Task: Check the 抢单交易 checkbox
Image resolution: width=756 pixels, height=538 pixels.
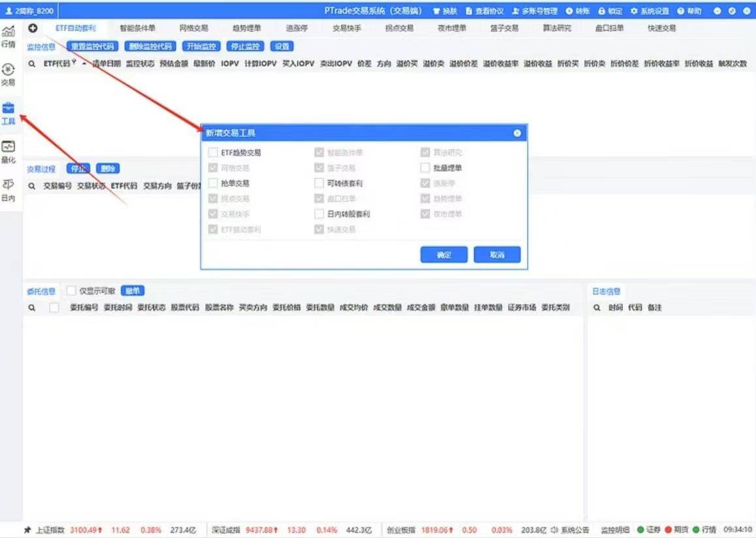Action: [213, 183]
